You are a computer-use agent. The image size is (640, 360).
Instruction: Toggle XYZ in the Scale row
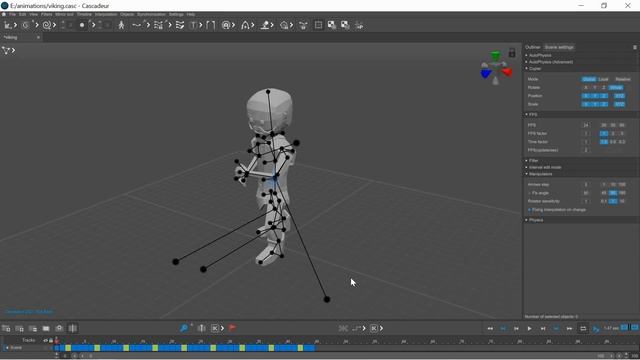pos(620,104)
